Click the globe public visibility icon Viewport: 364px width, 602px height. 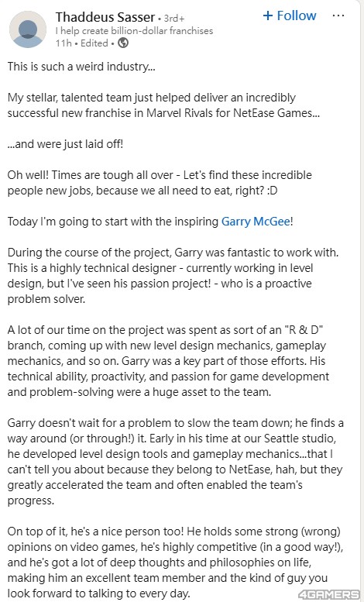click(x=123, y=43)
